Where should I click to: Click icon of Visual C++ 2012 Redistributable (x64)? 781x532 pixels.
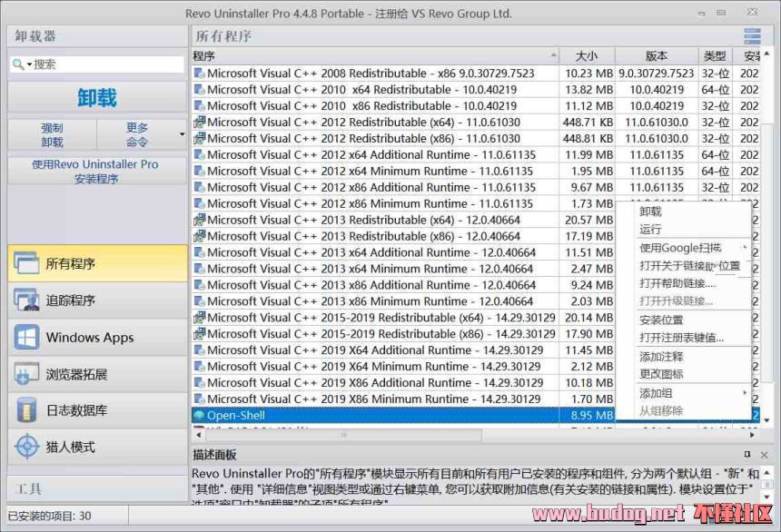click(x=199, y=122)
